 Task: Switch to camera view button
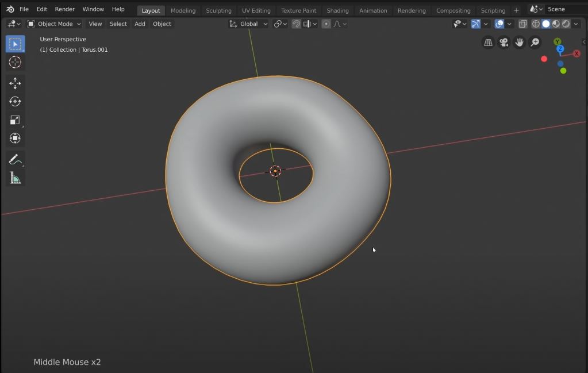click(x=504, y=43)
